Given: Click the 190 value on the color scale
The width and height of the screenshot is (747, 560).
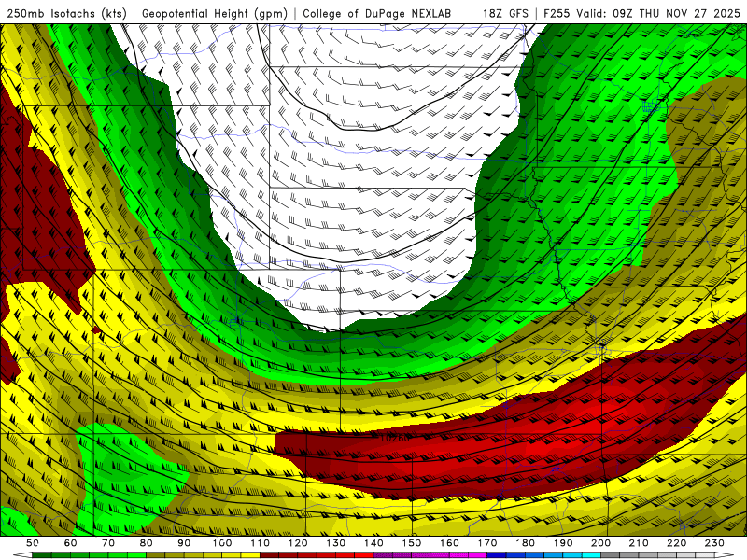Looking at the screenshot, I should [x=563, y=543].
